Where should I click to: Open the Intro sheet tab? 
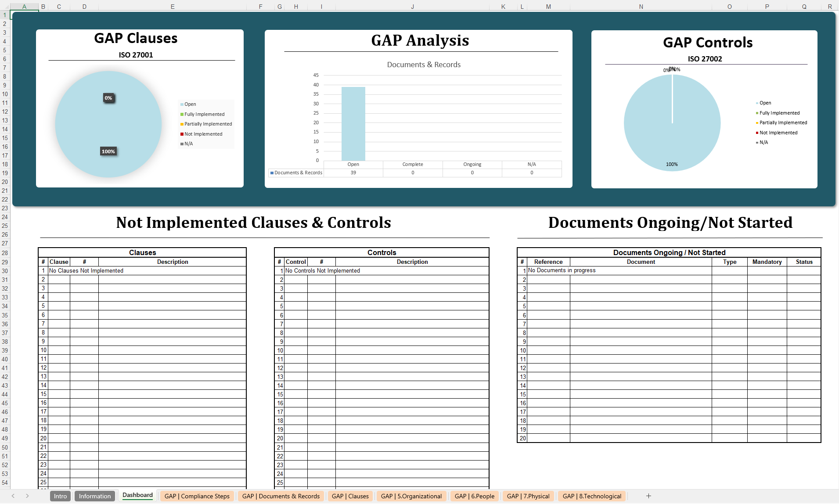pos(60,496)
